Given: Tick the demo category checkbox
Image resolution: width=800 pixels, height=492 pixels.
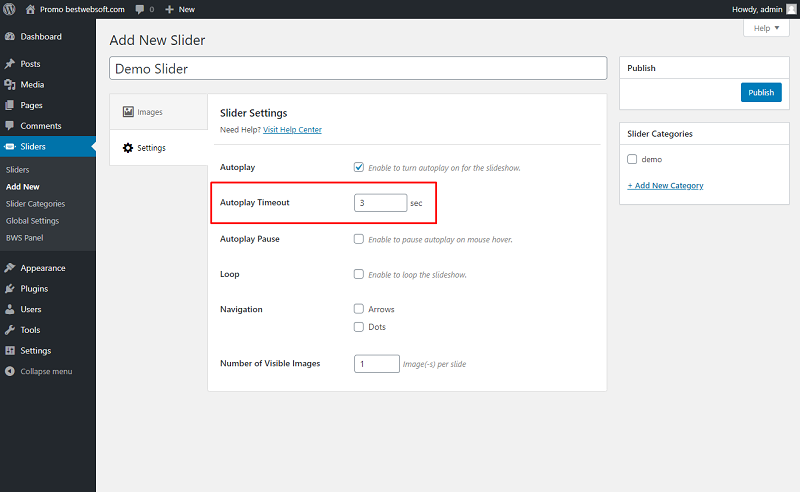Looking at the screenshot, I should tap(632, 159).
